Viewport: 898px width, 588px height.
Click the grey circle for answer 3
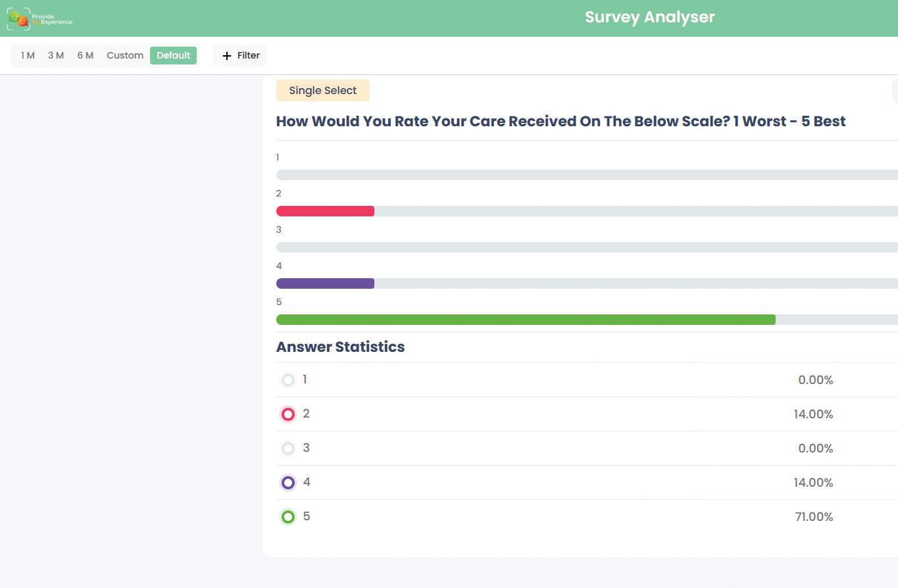pyautogui.click(x=288, y=449)
